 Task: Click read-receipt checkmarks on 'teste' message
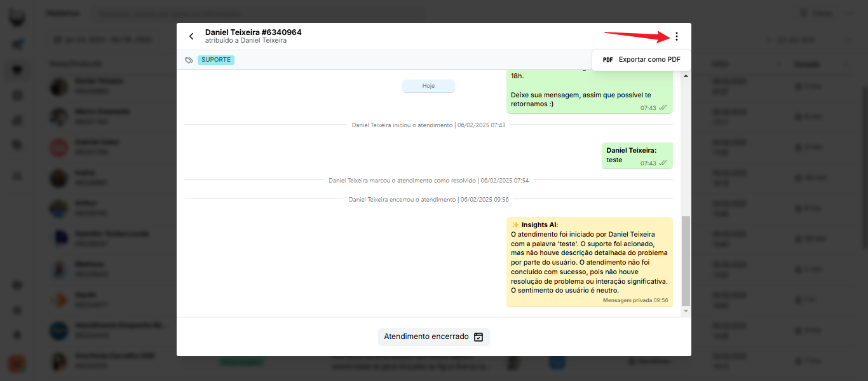[663, 163]
